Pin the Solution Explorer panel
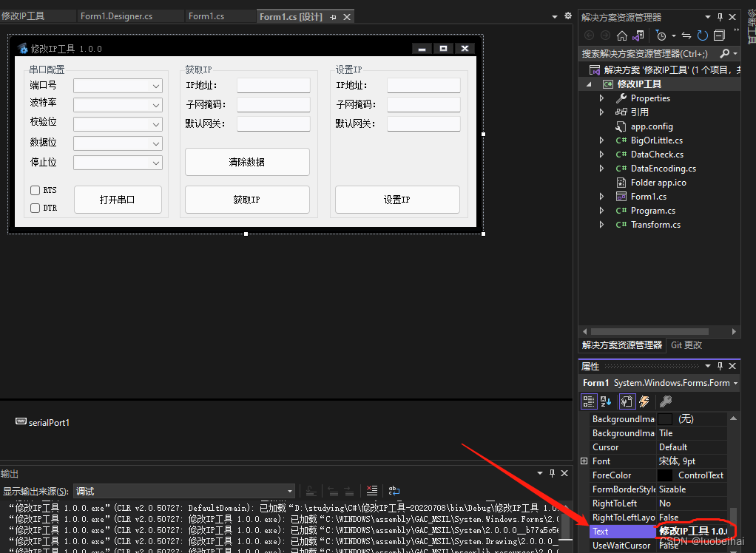 720,17
